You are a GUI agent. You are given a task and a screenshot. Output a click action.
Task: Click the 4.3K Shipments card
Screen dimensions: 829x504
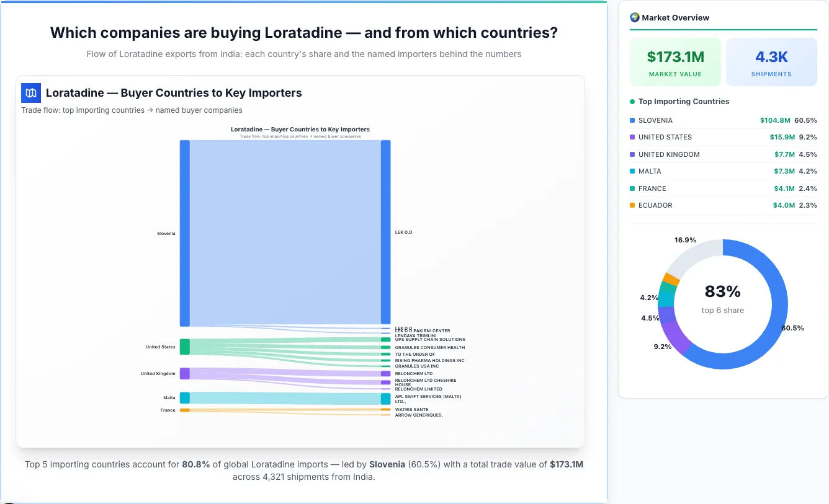pyautogui.click(x=771, y=61)
